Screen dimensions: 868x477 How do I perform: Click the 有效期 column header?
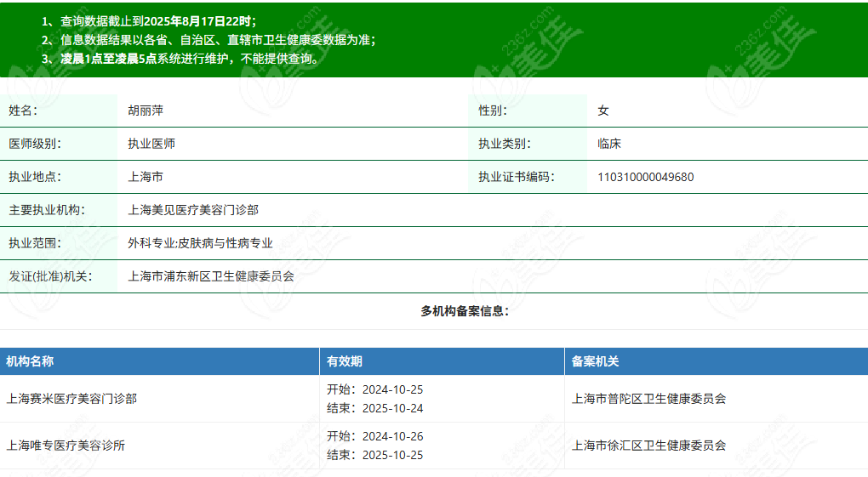coord(345,361)
